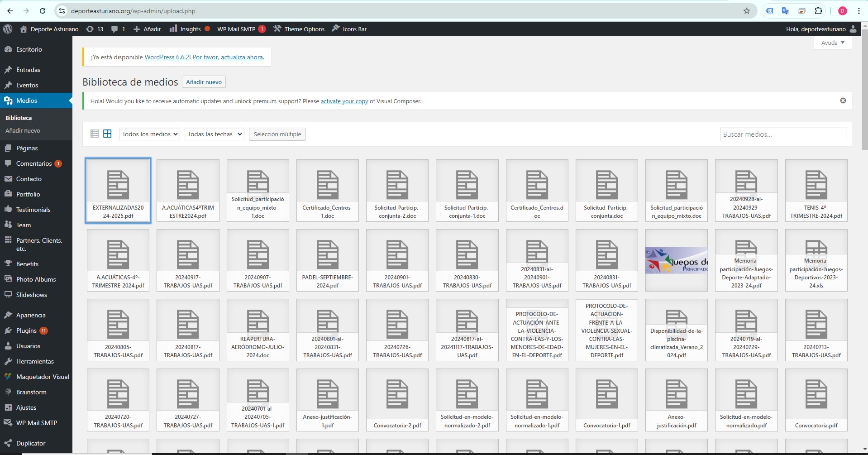The width and height of the screenshot is (868, 455).
Task: Expand the Todas las fechas dropdown
Action: (214, 134)
